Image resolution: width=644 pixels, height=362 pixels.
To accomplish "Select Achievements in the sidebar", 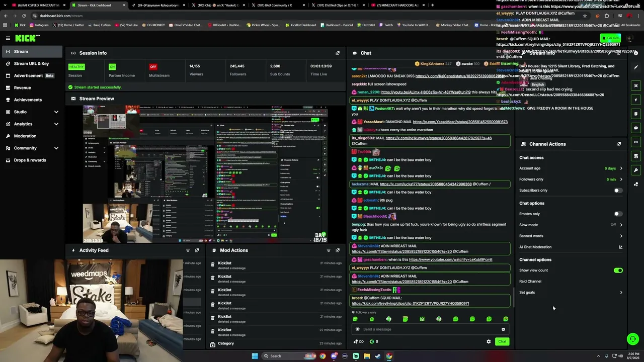I will pos(31,100).
